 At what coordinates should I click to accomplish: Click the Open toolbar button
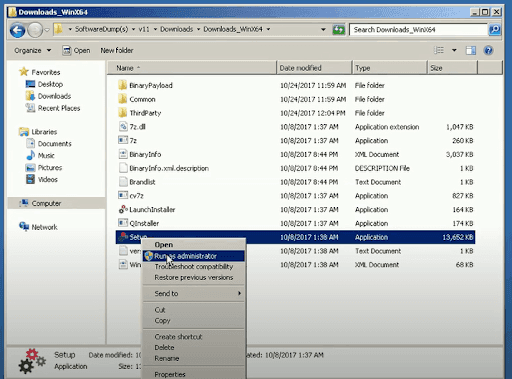[76, 50]
